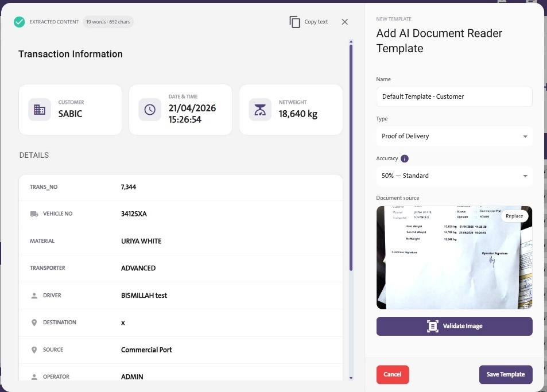Viewport: 547px width, 392px height.
Task: Click the Proof of Delivery type value
Action: [405, 137]
